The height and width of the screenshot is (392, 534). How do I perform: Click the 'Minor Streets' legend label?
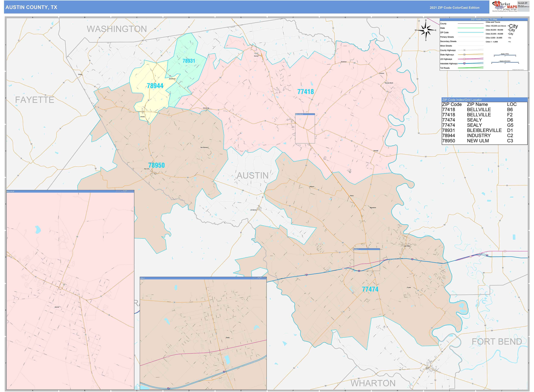tap(446, 46)
